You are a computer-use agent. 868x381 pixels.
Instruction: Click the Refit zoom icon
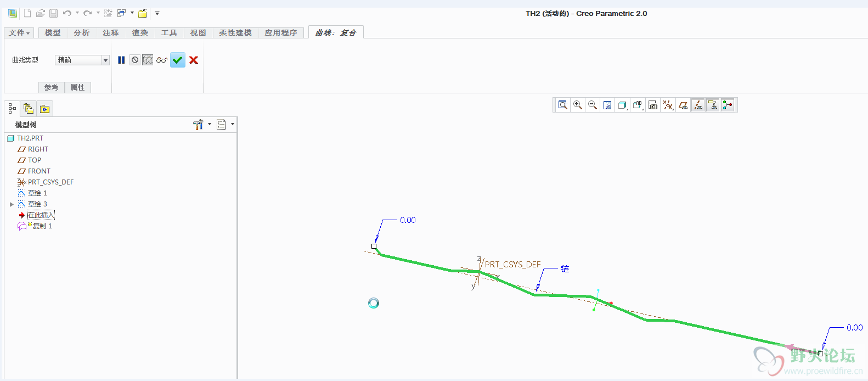pos(563,105)
